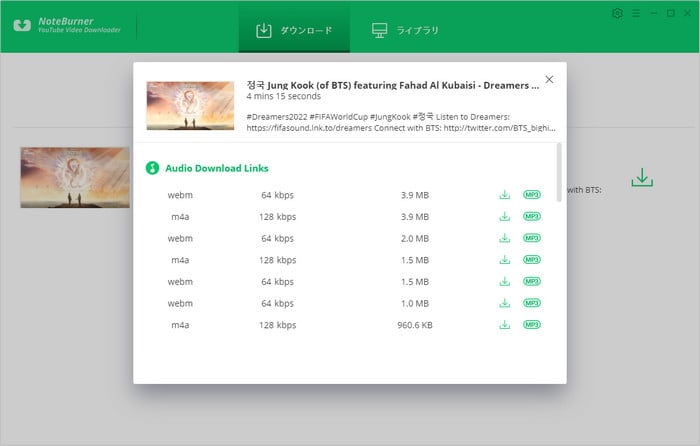
Task: Convert webm 1.0 MB audio to MP3
Action: (x=532, y=303)
